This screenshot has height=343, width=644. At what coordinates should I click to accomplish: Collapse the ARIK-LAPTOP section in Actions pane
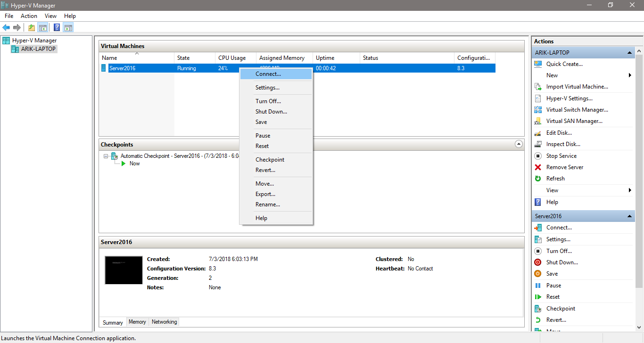[x=630, y=53]
